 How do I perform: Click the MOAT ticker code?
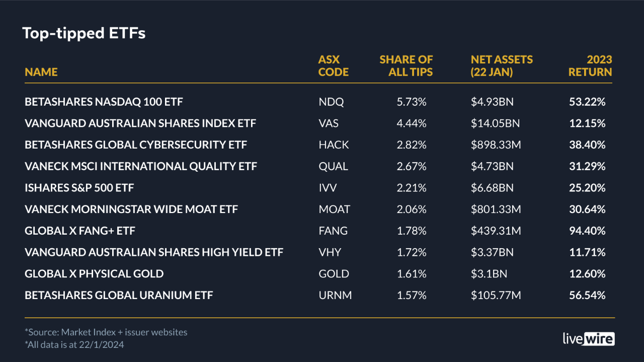tap(334, 209)
